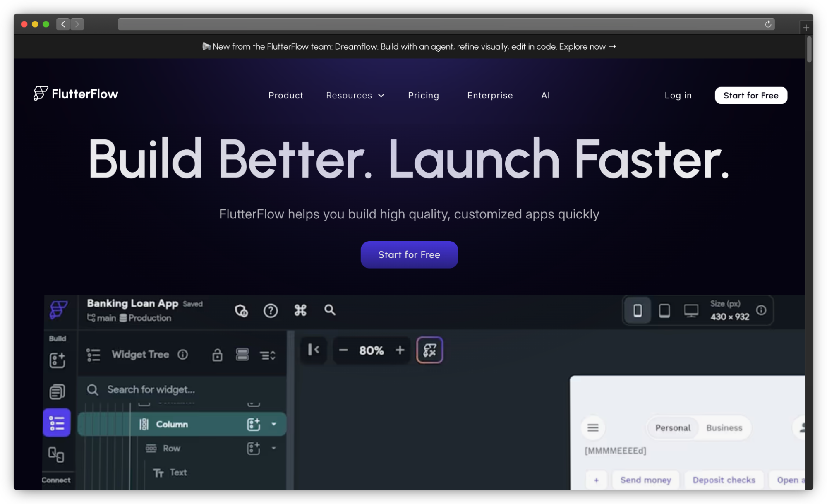Switch to Personal tab in preview
This screenshot has width=827, height=504.
click(673, 428)
